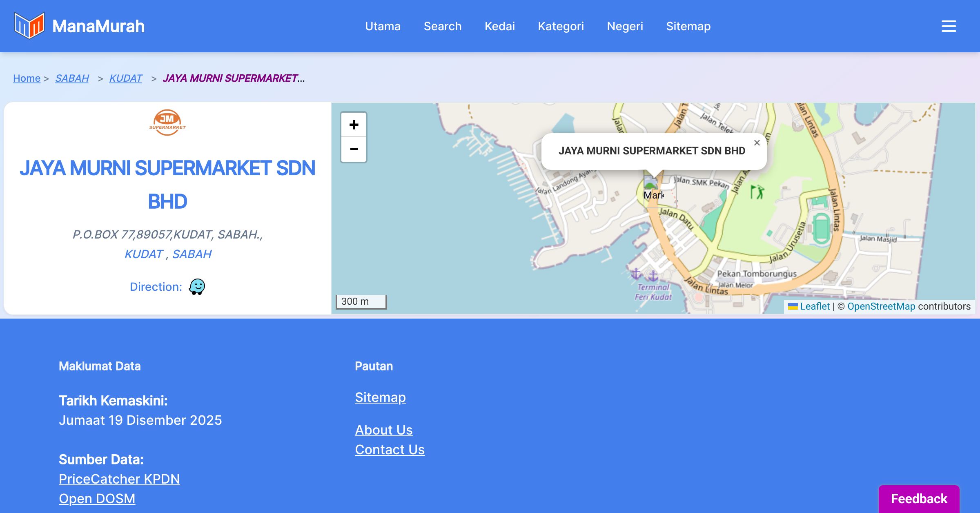Screen dimensions: 980x513
Task: Click Contact Us footer link
Action: [x=390, y=449]
